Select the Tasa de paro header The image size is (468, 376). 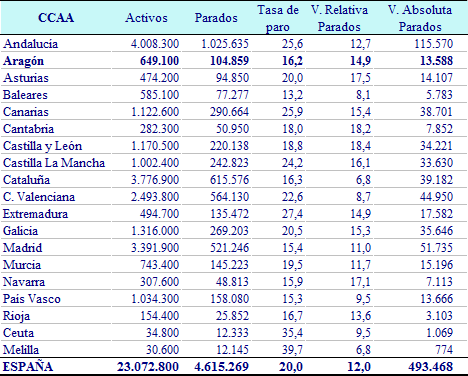[278, 18]
